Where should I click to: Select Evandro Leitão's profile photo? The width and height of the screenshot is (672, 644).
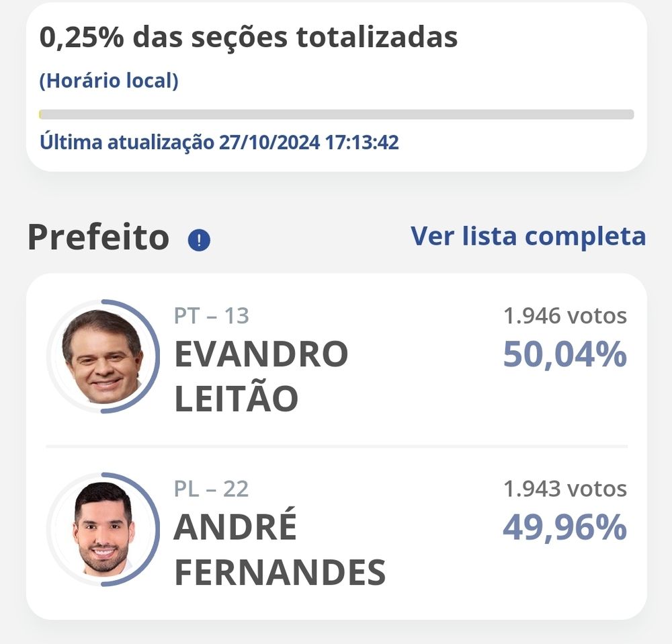coord(102,355)
